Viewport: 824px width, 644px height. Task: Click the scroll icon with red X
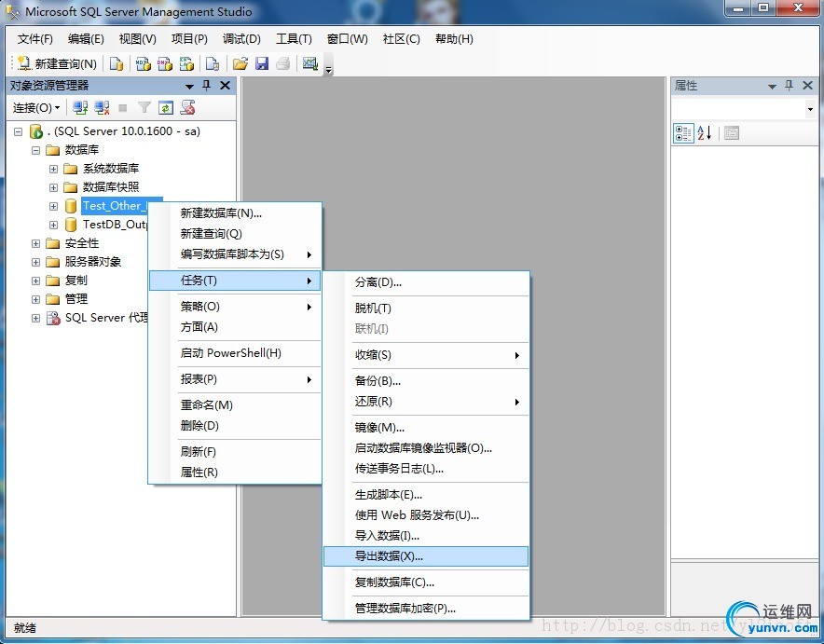click(187, 108)
